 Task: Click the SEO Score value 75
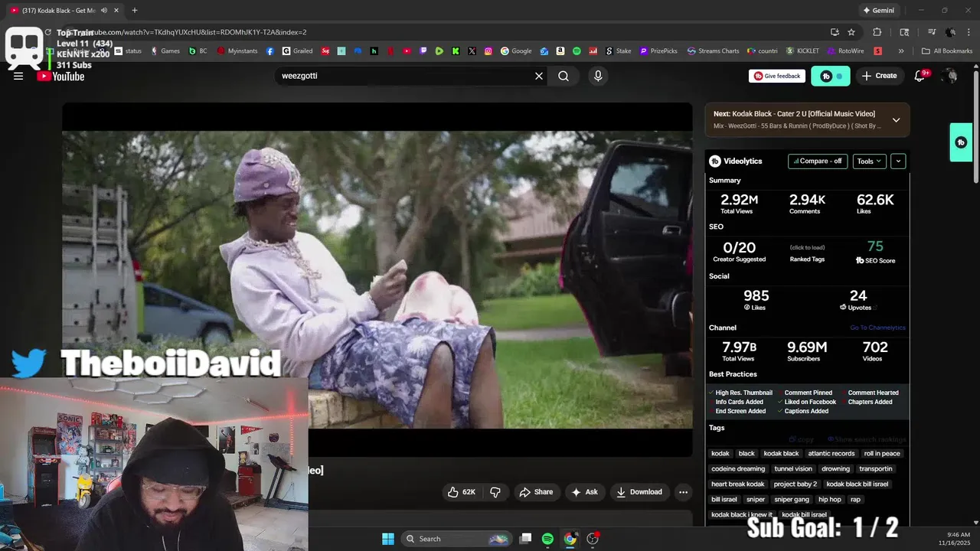pyautogui.click(x=875, y=246)
